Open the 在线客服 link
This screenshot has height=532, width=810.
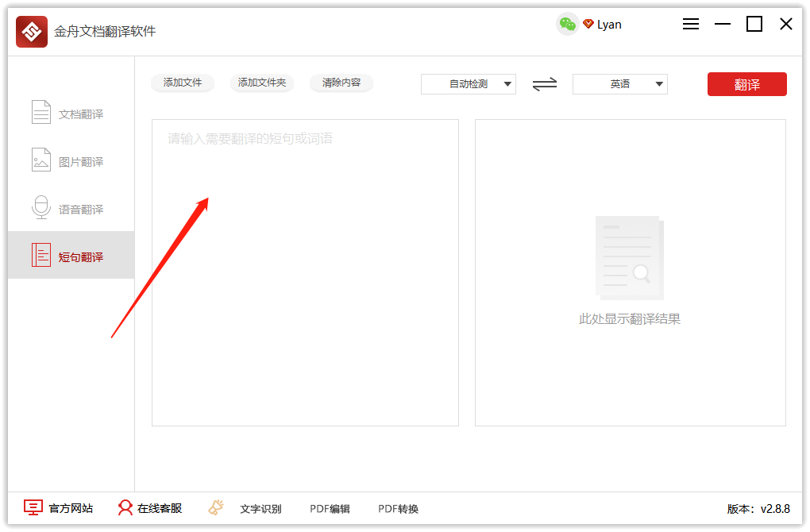[x=160, y=509]
